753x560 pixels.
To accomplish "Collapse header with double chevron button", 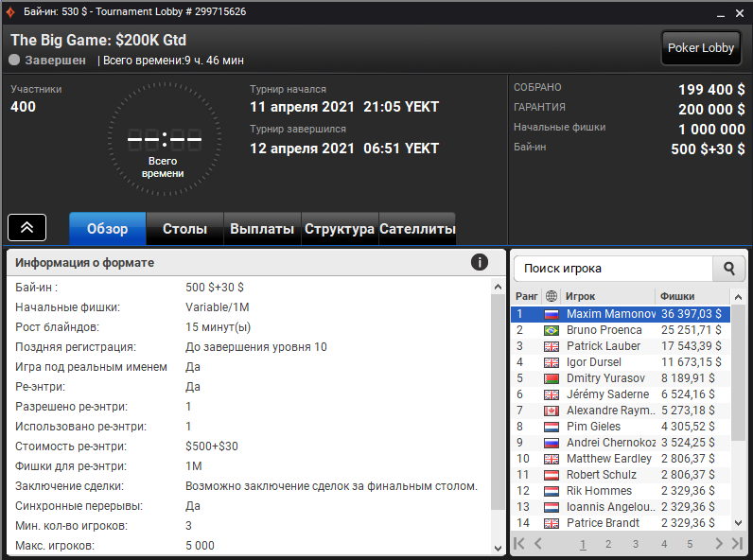I will pyautogui.click(x=26, y=228).
